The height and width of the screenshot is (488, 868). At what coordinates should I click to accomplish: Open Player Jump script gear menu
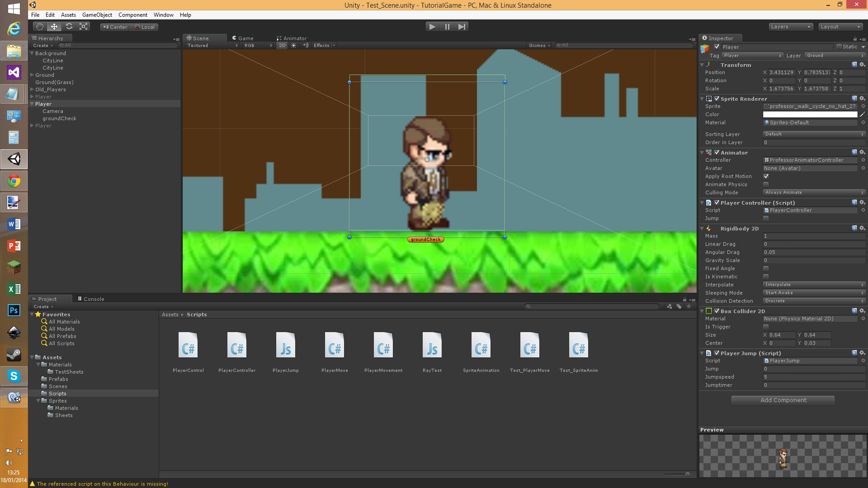click(x=862, y=353)
